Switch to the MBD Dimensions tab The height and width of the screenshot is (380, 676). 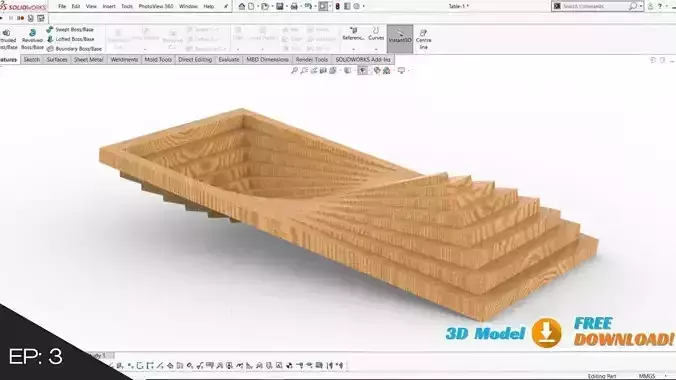point(267,60)
